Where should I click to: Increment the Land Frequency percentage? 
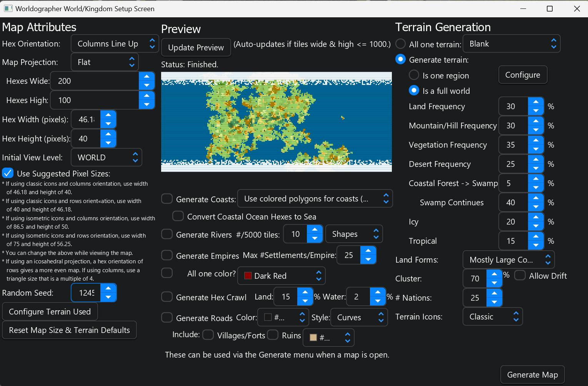(x=536, y=102)
